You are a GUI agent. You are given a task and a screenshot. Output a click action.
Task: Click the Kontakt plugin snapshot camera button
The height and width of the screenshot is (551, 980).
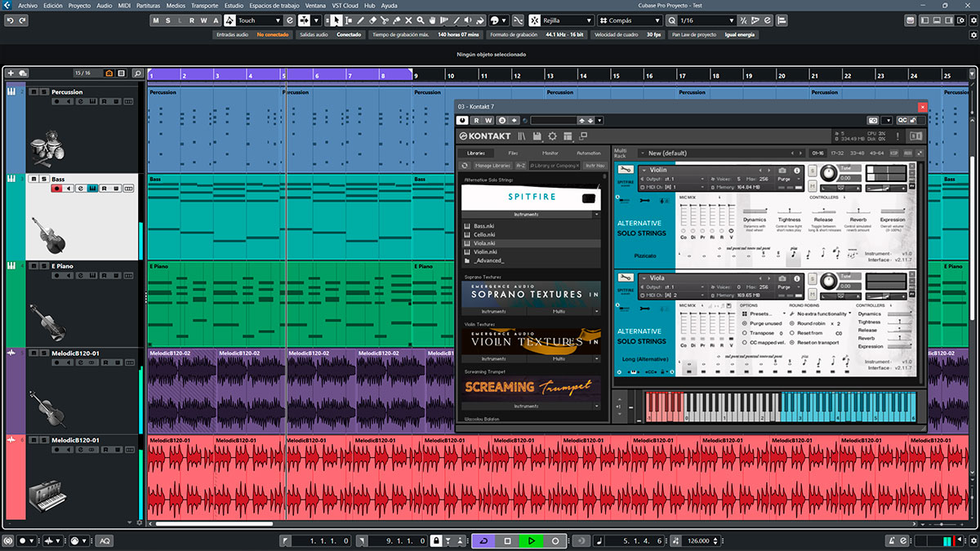pos(873,120)
